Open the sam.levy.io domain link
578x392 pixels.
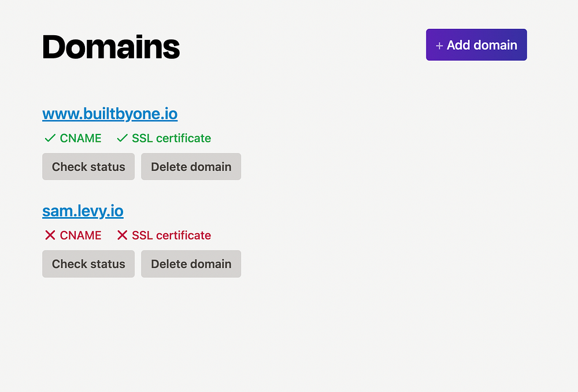83,211
